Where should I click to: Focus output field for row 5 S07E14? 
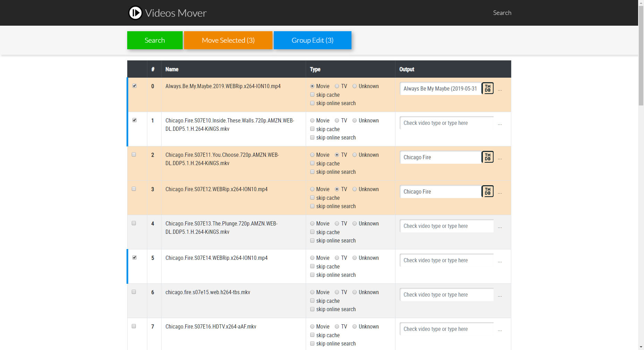pyautogui.click(x=447, y=260)
